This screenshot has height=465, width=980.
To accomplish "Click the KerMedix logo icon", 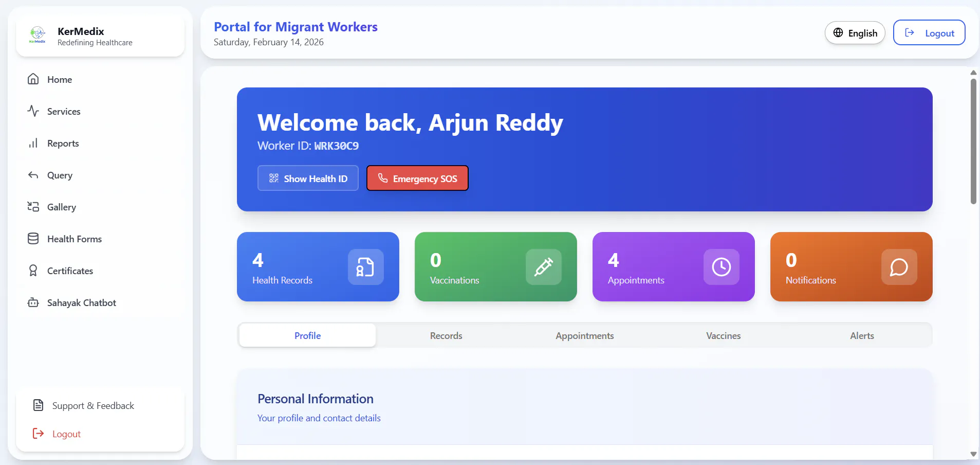I will tap(38, 35).
